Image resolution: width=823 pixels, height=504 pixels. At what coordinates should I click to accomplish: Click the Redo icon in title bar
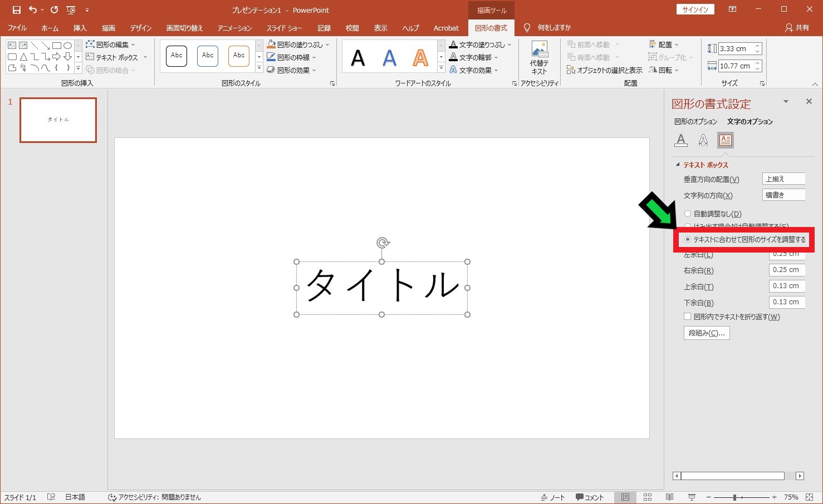(x=54, y=10)
